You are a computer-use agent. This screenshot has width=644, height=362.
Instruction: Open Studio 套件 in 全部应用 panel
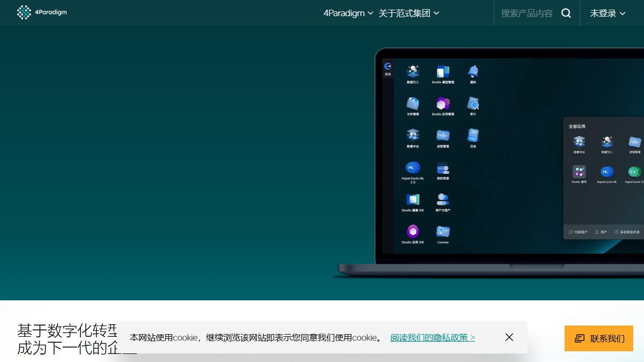(x=579, y=174)
